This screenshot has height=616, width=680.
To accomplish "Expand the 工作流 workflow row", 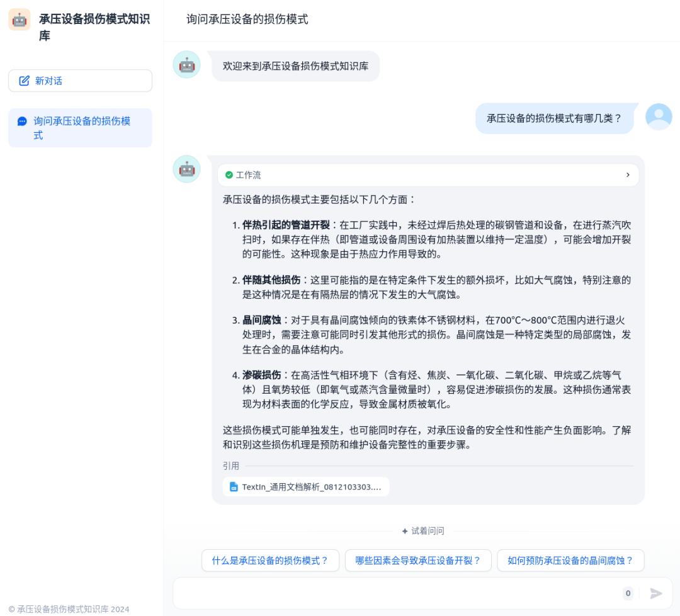I will click(x=428, y=175).
